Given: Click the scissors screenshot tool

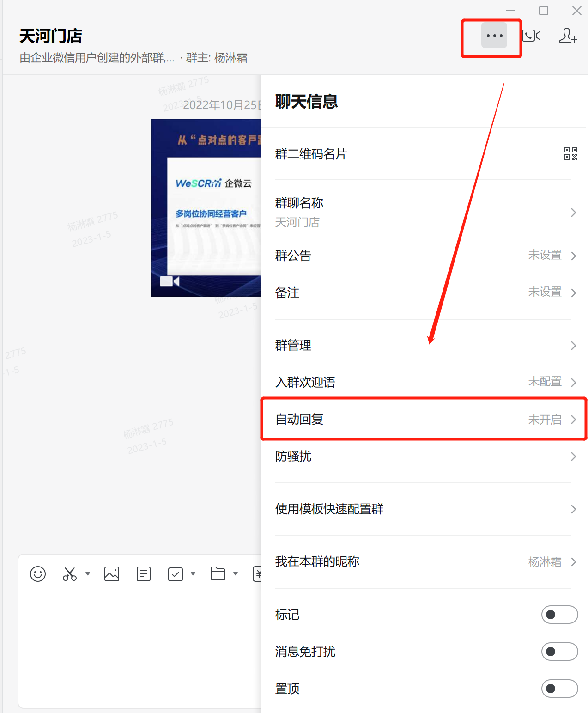Looking at the screenshot, I should pyautogui.click(x=70, y=574).
